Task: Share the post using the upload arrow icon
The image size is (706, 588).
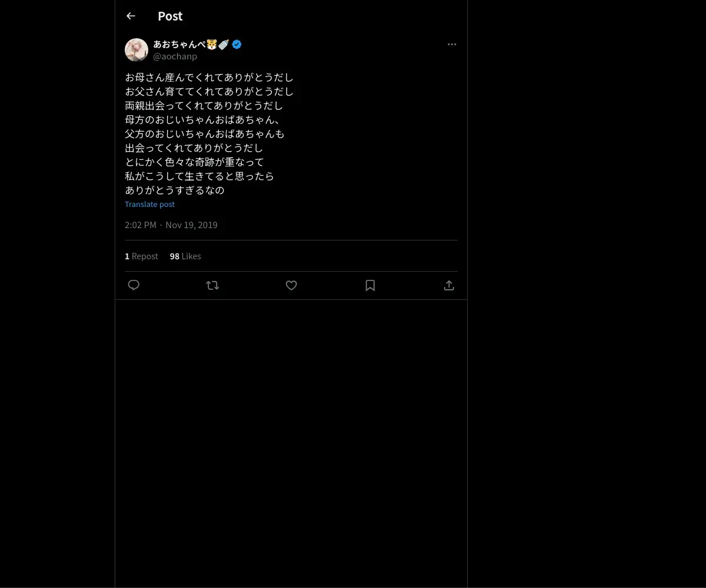Action: 449,285
